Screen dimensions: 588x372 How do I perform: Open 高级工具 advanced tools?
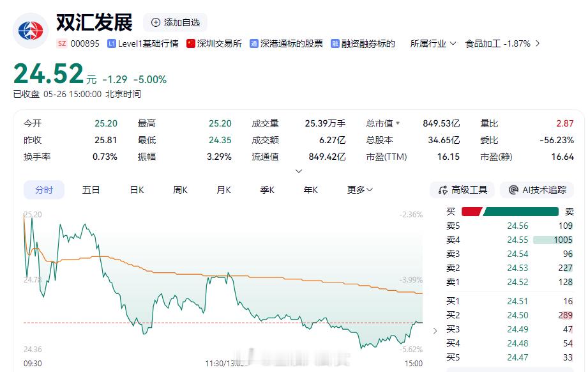pos(462,190)
